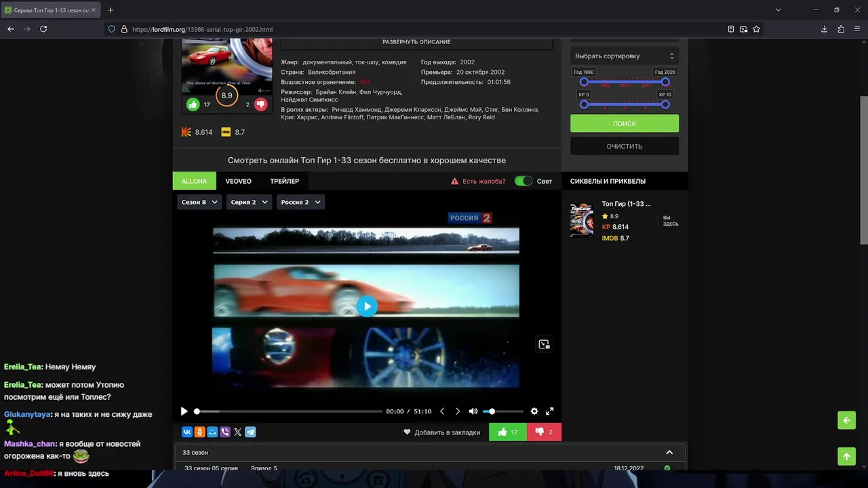This screenshot has width=868, height=488.
Task: Click the Год 2026 slider handle
Action: [x=665, y=82]
